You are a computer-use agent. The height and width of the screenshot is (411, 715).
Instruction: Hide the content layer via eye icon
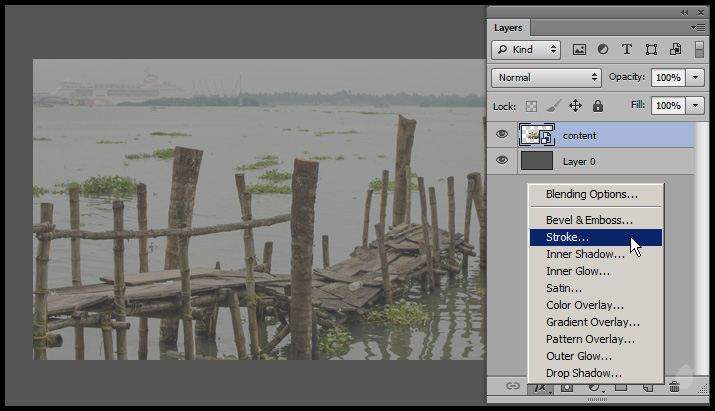pos(502,134)
